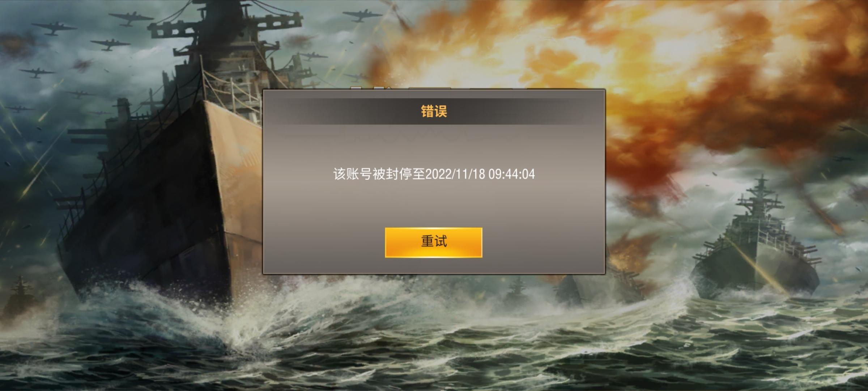868x391 pixels.
Task: Click the 错误 error title text
Action: coord(434,111)
